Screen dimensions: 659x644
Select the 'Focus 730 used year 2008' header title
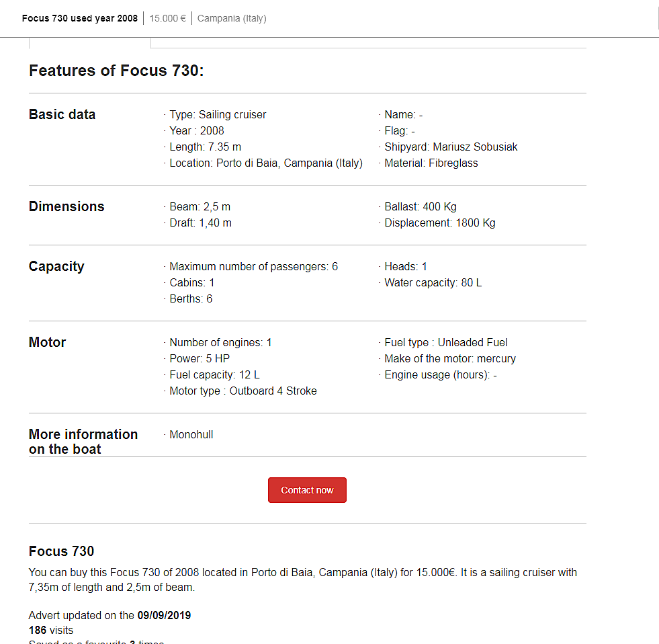(x=80, y=19)
